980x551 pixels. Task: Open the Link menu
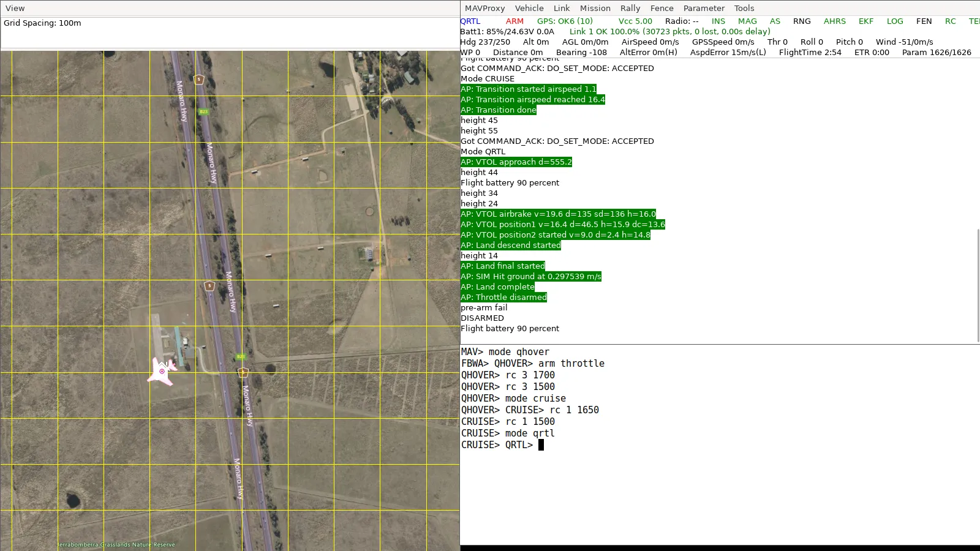(562, 8)
